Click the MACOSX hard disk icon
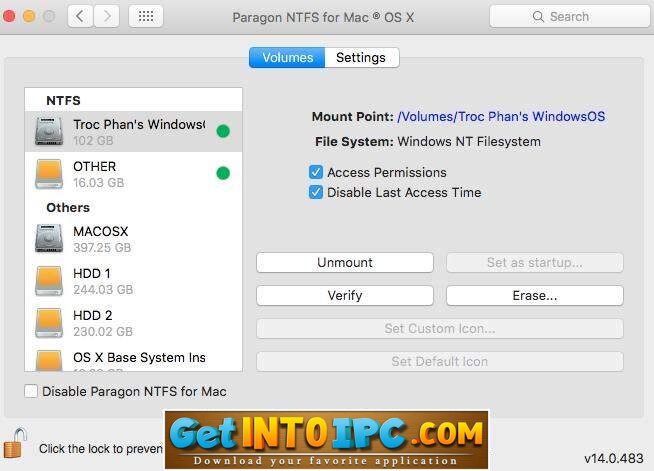654x471 pixels. [49, 239]
